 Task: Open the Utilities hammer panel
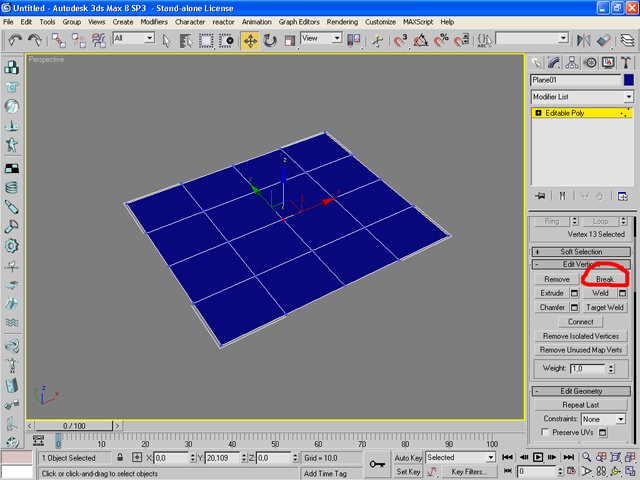[626, 62]
